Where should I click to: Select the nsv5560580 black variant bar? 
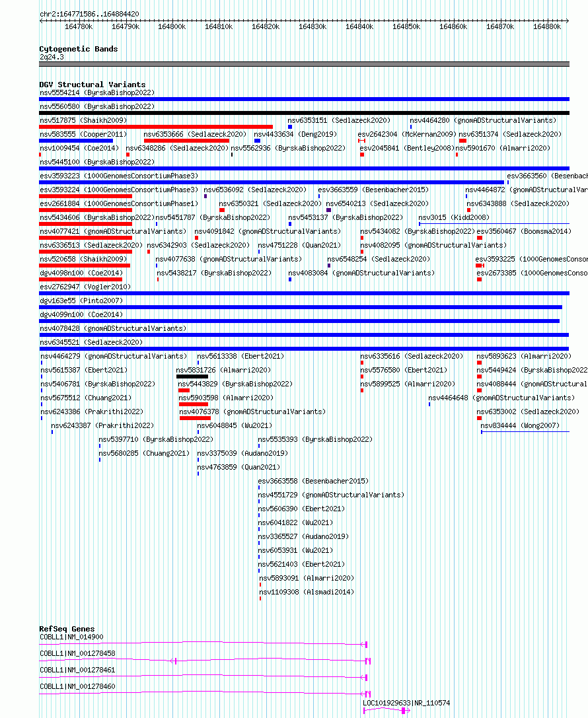click(304, 113)
